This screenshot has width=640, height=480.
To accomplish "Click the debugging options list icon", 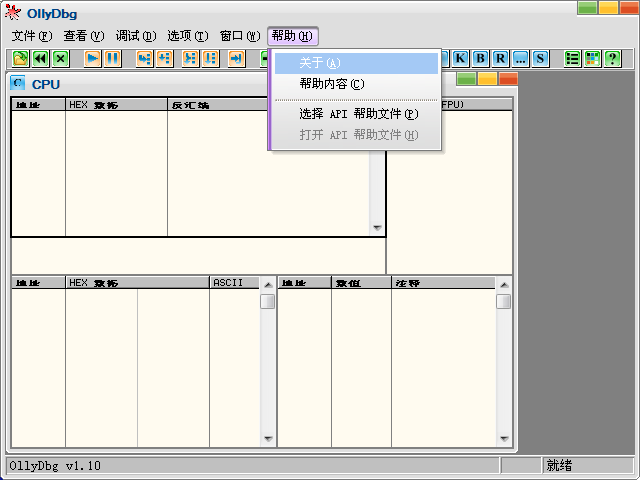I will [x=573, y=59].
